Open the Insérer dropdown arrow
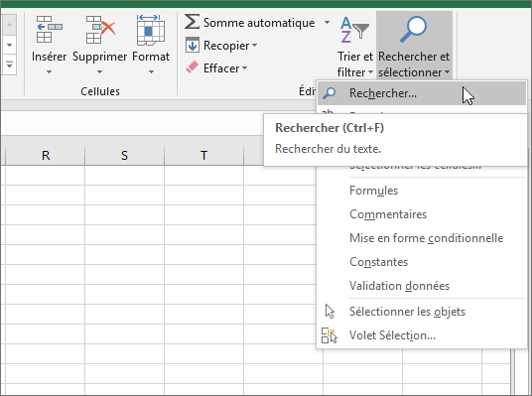The width and height of the screenshot is (532, 396). click(x=50, y=71)
